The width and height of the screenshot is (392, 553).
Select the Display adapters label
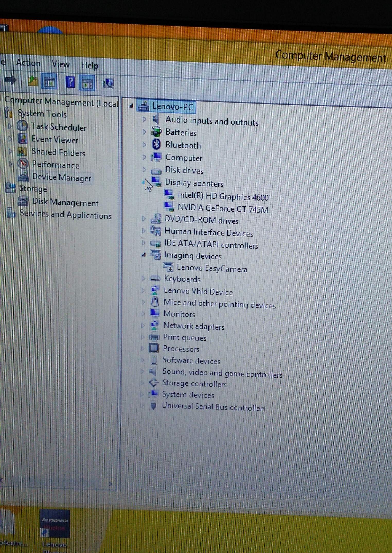(194, 183)
